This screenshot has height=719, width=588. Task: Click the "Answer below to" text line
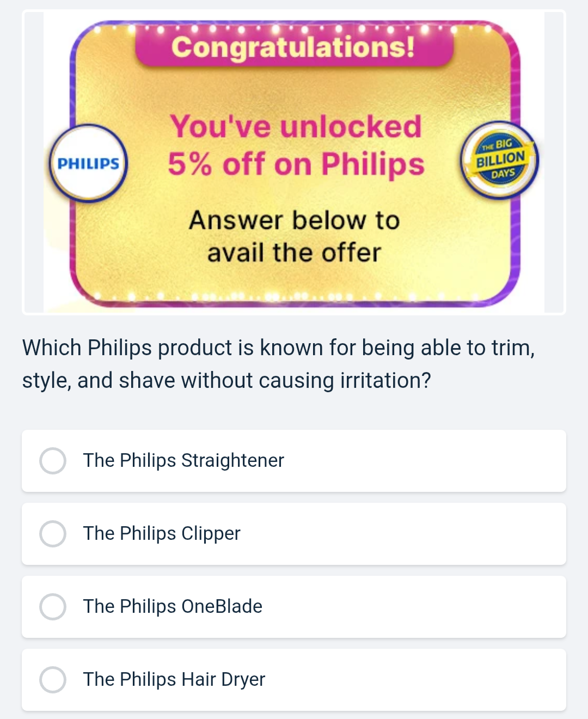coord(294,221)
